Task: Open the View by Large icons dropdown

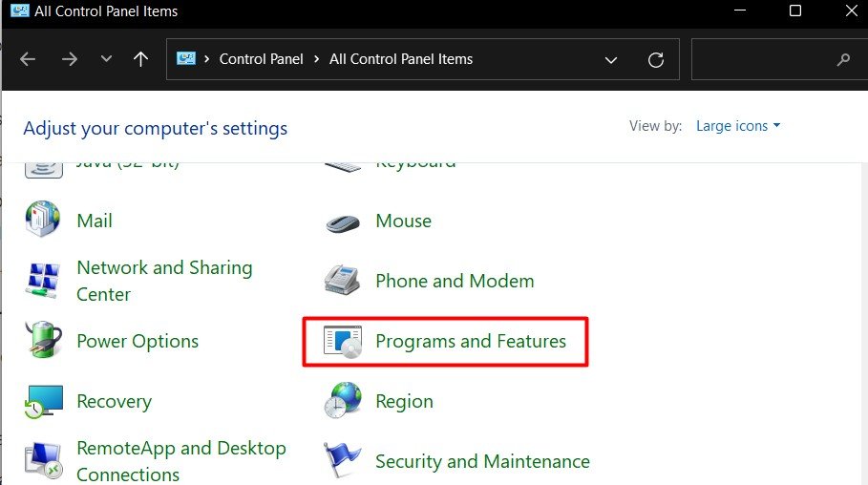Action: 738,126
